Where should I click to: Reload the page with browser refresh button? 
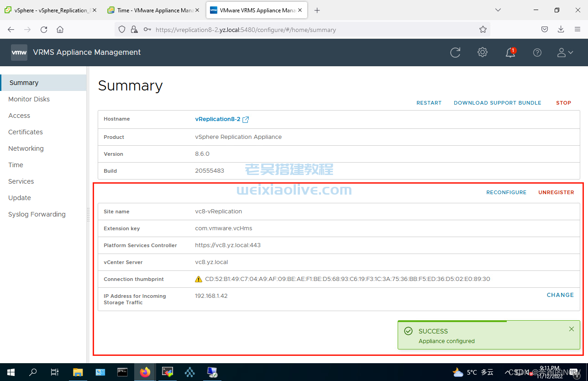click(44, 30)
